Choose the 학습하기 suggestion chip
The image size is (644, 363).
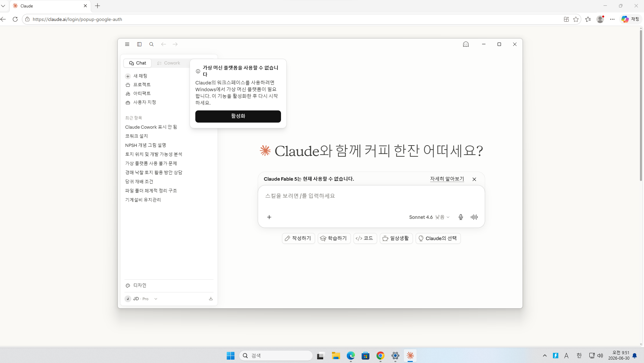click(x=334, y=238)
